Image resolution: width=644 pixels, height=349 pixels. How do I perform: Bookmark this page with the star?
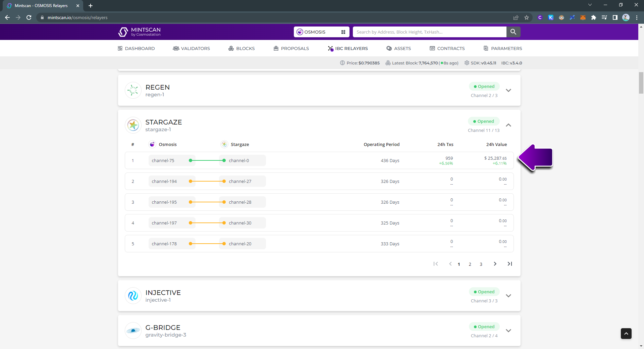click(527, 17)
